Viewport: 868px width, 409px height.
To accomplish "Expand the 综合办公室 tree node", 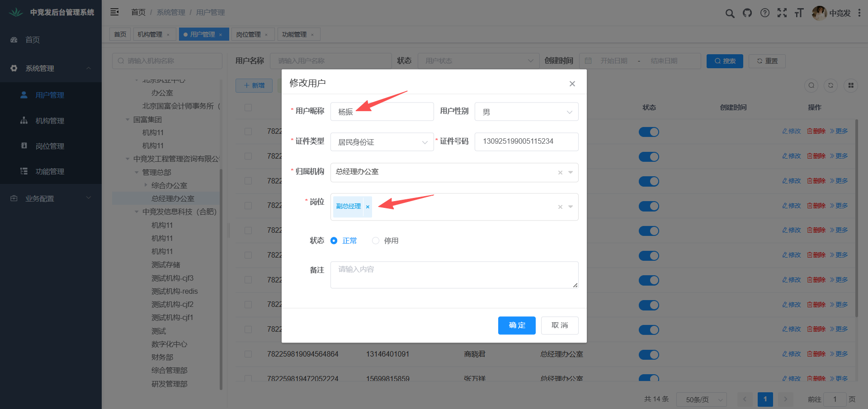I will 146,185.
